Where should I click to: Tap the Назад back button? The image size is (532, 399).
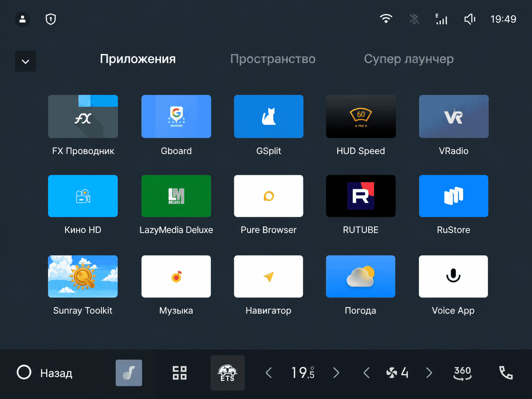pyautogui.click(x=56, y=373)
